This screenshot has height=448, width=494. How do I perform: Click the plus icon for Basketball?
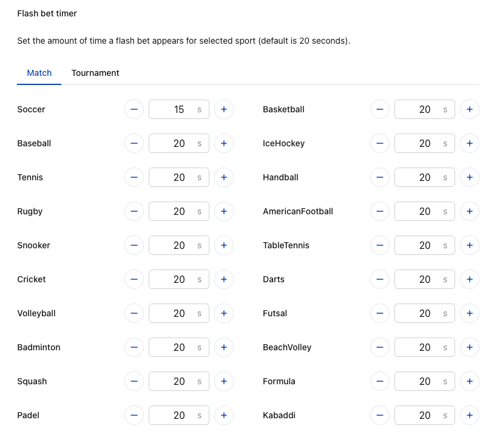[x=470, y=109]
